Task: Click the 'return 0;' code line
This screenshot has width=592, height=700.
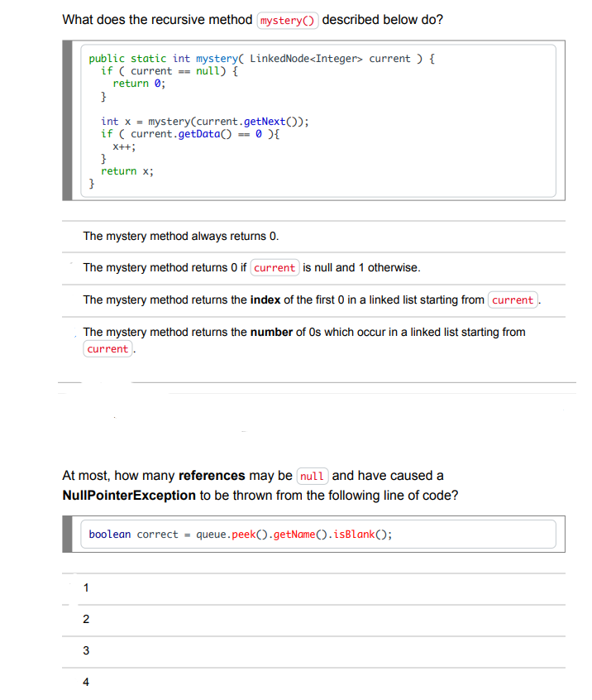Action: point(139,84)
